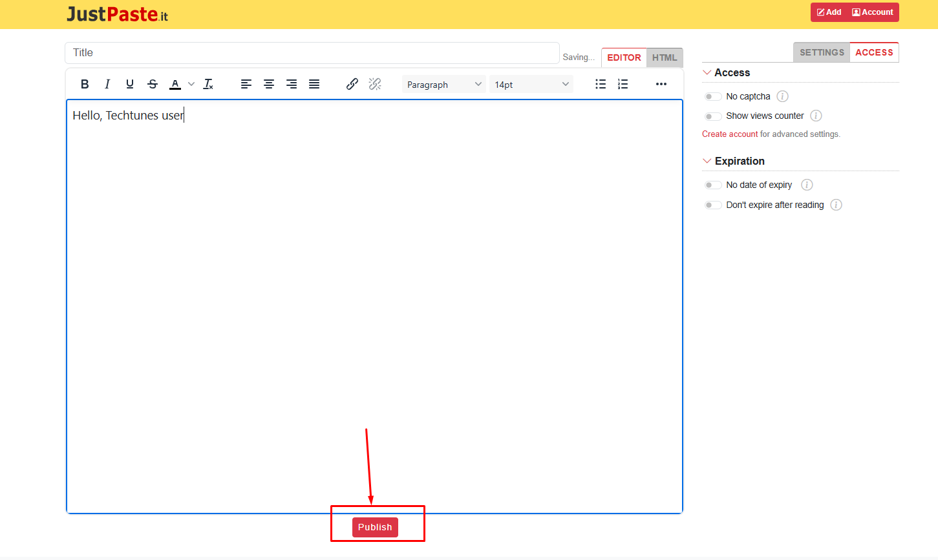Image resolution: width=938 pixels, height=560 pixels.
Task: Show info for No date of expiry
Action: pyautogui.click(x=807, y=185)
